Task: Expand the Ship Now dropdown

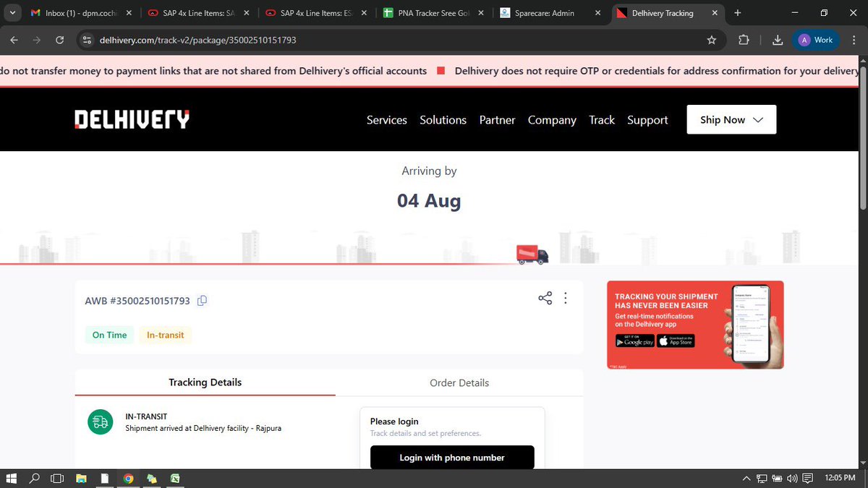Action: click(x=731, y=120)
